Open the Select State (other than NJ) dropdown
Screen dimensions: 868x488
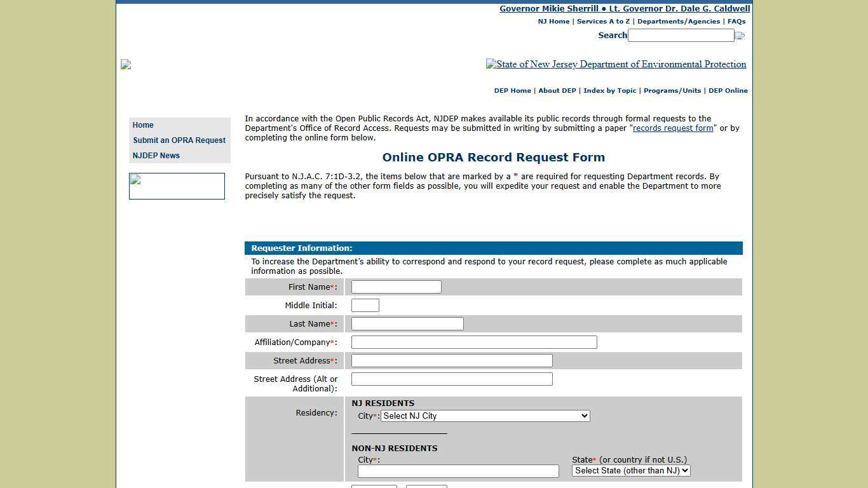pos(630,470)
